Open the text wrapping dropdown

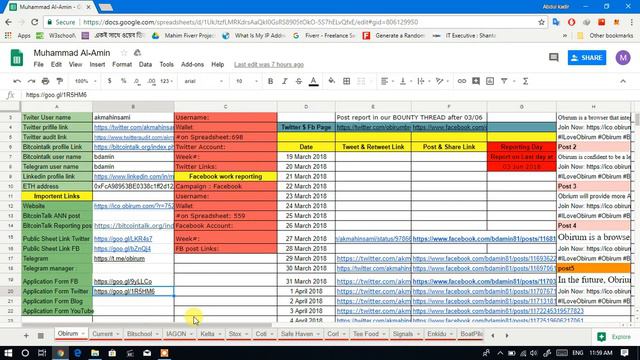(x=423, y=81)
